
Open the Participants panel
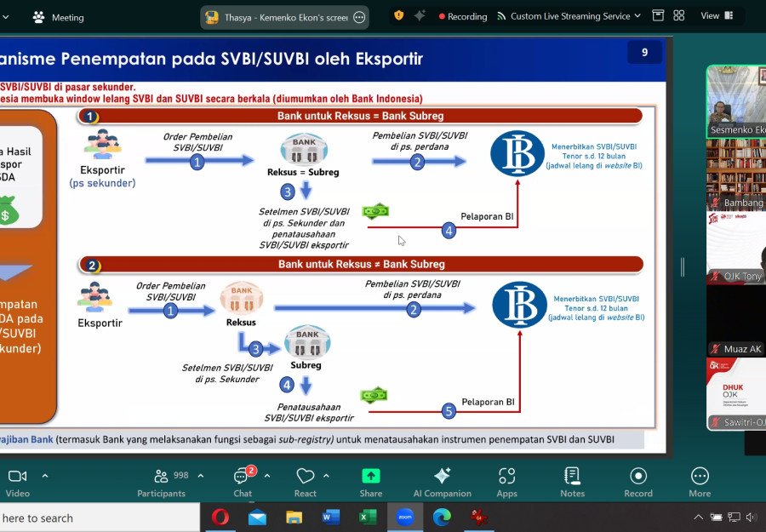pyautogui.click(x=162, y=482)
